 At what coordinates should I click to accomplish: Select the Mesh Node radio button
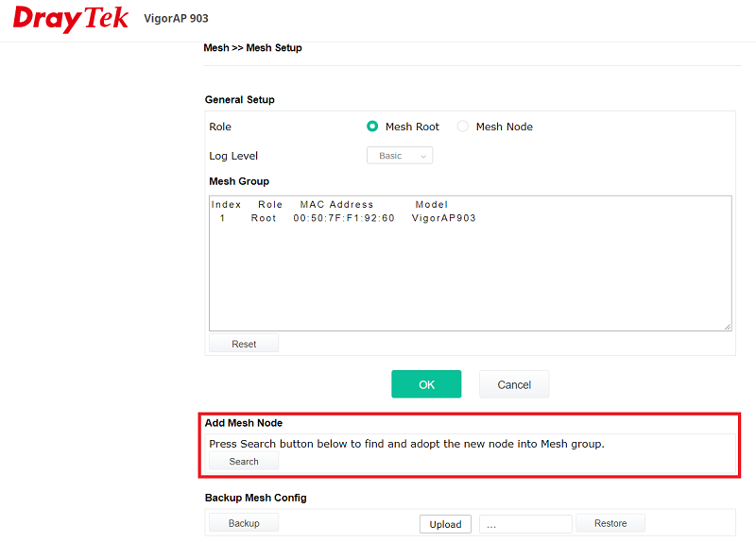[463, 127]
